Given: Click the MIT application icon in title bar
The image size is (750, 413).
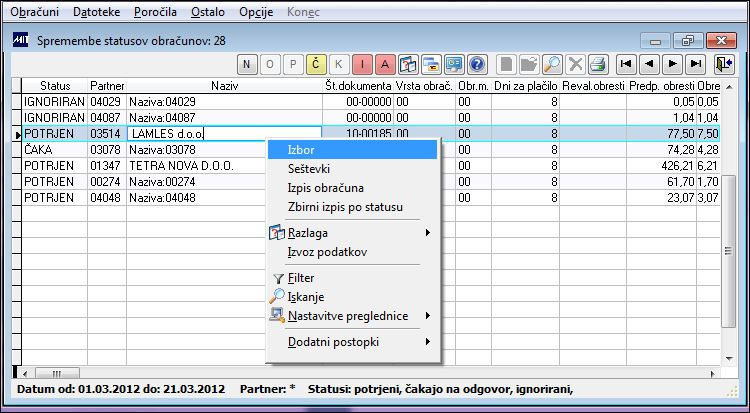Looking at the screenshot, I should pyautogui.click(x=20, y=40).
